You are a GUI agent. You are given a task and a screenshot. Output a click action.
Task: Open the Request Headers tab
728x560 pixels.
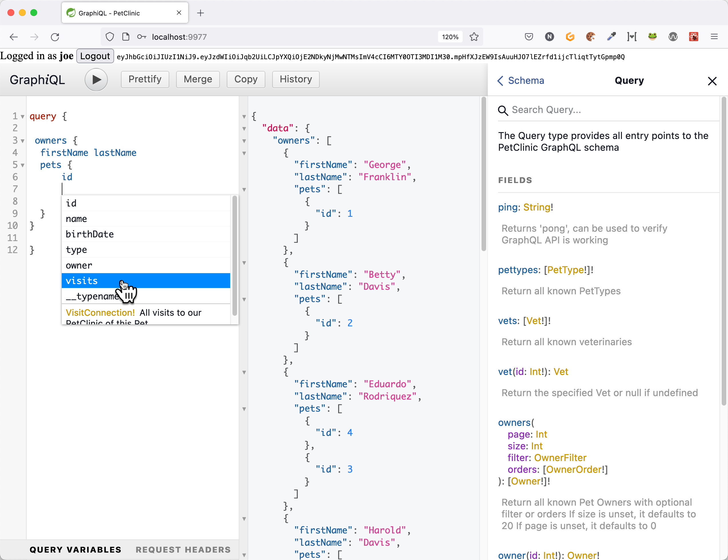[x=183, y=549]
